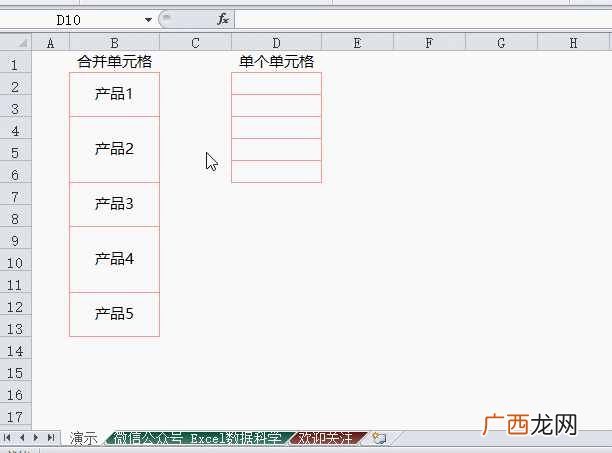
Task: Go to last sheet navigation arrow
Action: 51,438
